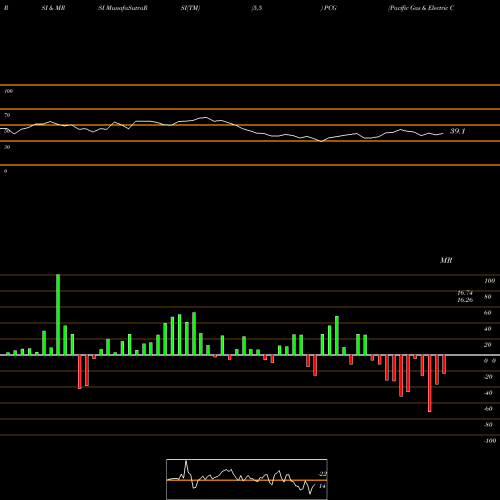Click the PCG ticker text in header
Viewport: 500px width, 500px height.
330,8
